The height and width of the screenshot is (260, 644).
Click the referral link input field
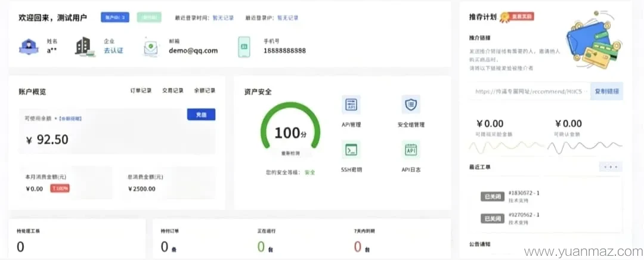pos(530,91)
